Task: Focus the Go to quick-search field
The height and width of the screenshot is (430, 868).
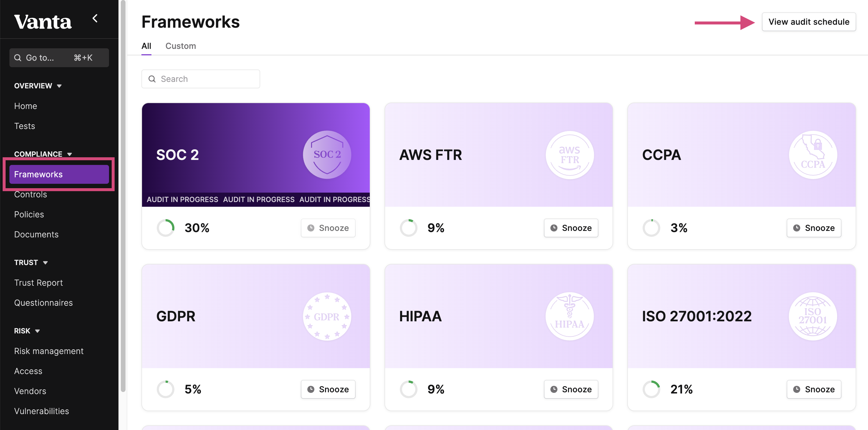Action: [59, 58]
